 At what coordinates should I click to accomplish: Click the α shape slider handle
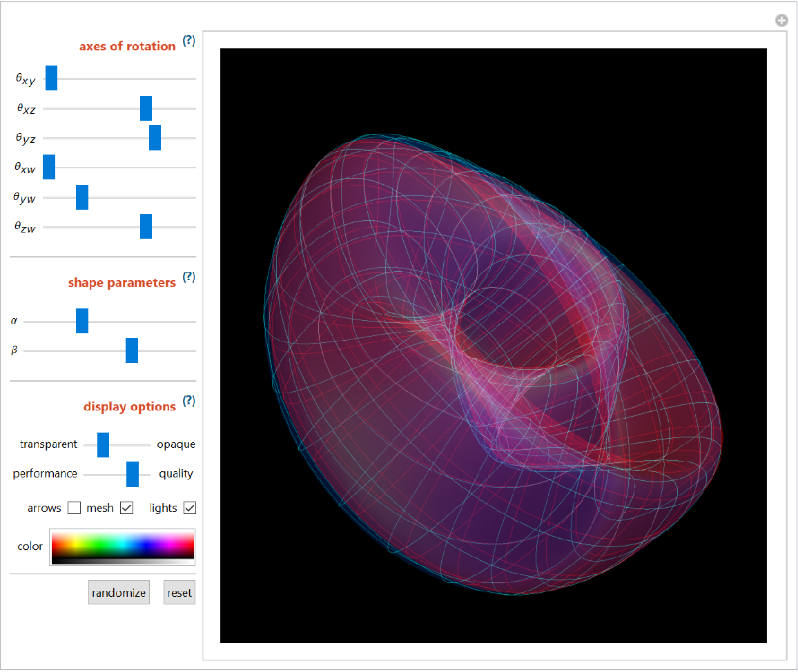click(x=82, y=321)
